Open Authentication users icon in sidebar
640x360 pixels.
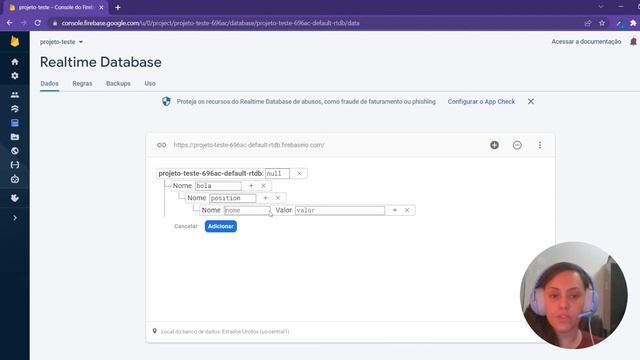tap(15, 95)
